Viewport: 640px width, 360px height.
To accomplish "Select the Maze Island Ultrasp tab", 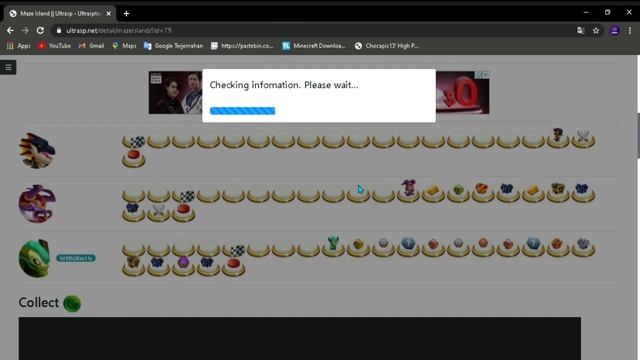I will click(x=60, y=13).
